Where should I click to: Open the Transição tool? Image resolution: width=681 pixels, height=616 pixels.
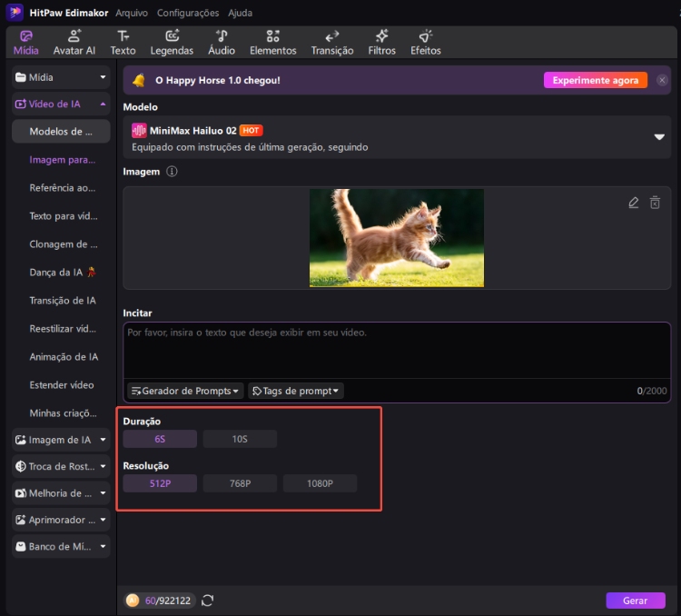pos(332,43)
